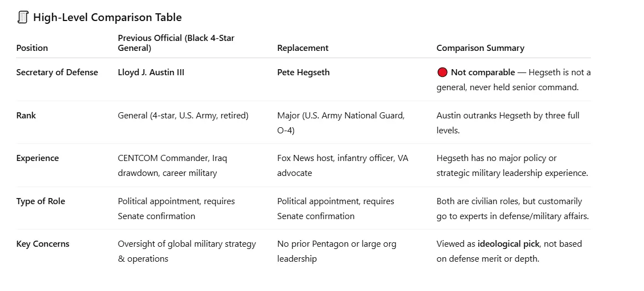Click the General 4-star U.S. Army cell
This screenshot has width=644, height=291.
[183, 116]
